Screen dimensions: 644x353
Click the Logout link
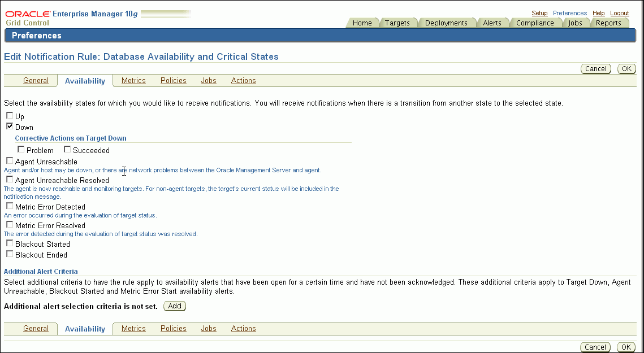[x=619, y=13]
